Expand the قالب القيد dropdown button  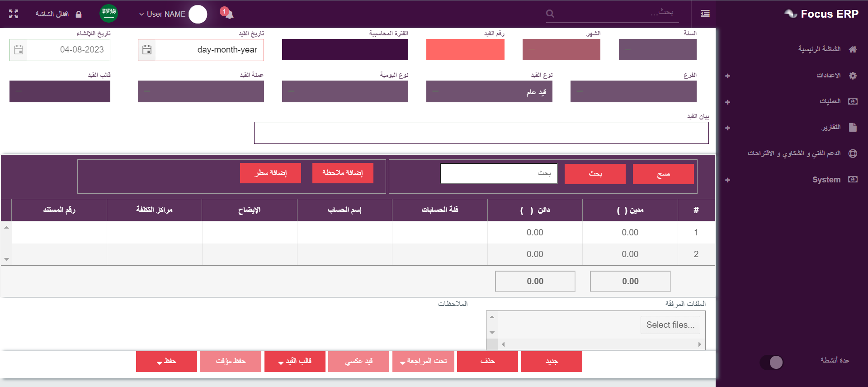(x=295, y=362)
